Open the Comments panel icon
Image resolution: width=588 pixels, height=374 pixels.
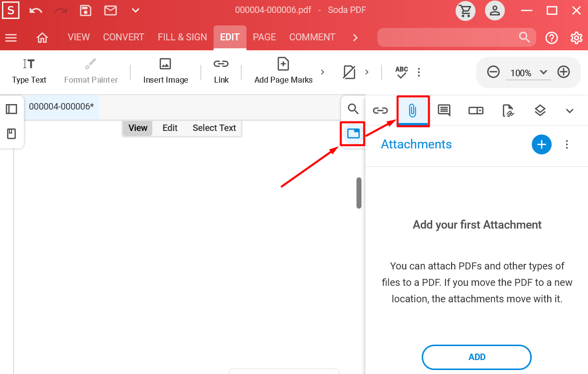click(x=444, y=111)
